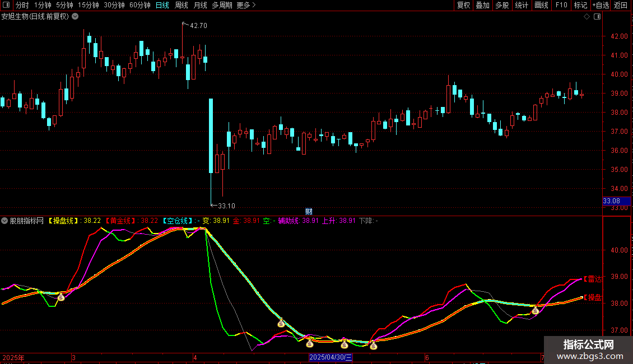This screenshot has height=364, width=633.
Task: Click the money bag signal on the mid-April decline
Action: coord(281,323)
